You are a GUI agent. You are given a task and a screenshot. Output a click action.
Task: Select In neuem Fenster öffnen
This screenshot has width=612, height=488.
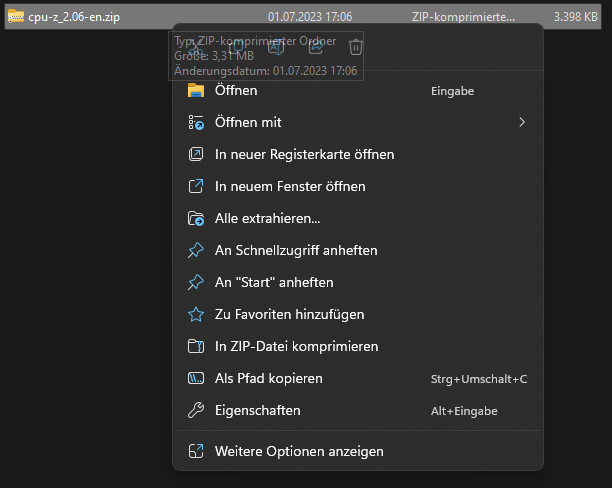[x=290, y=186]
